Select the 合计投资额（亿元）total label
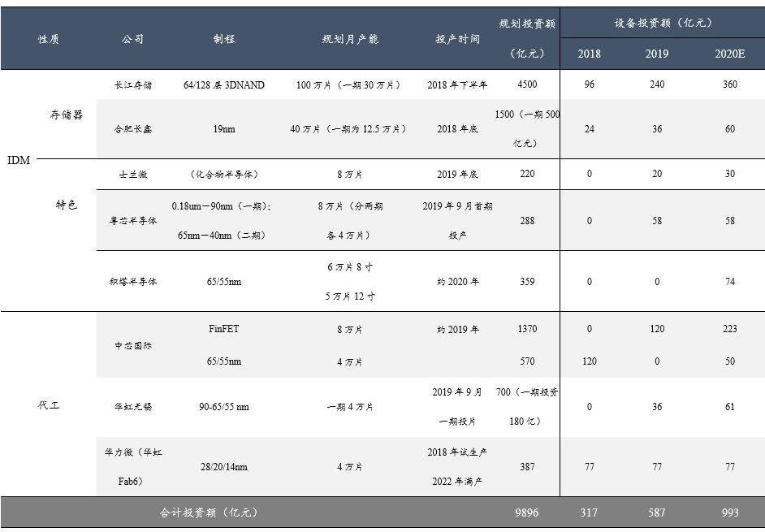 click(209, 513)
